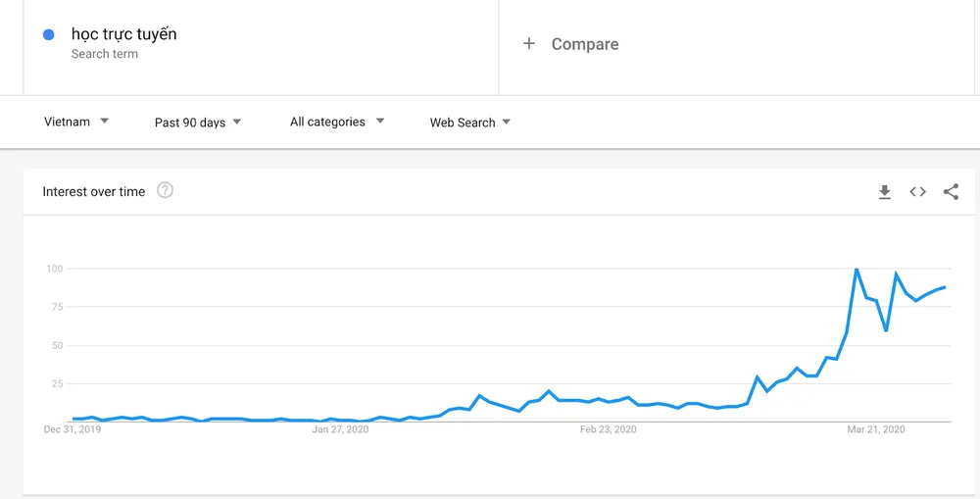The width and height of the screenshot is (980, 499).
Task: Click the Dec 31, 2019 axis label
Action: [x=73, y=429]
